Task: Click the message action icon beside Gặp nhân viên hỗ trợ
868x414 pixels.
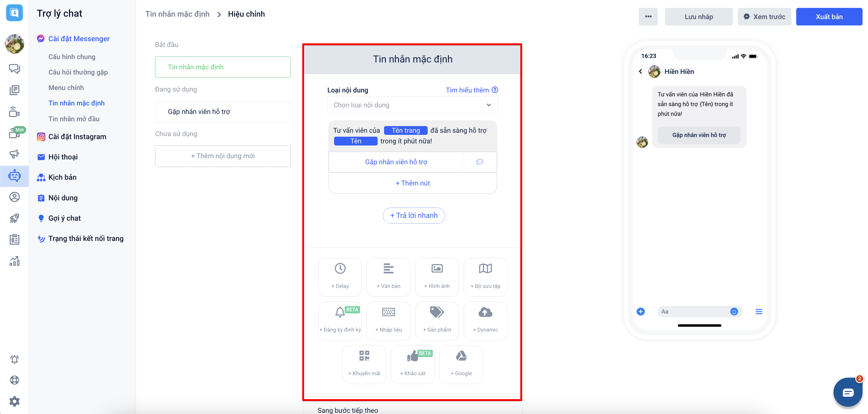Action: click(479, 162)
